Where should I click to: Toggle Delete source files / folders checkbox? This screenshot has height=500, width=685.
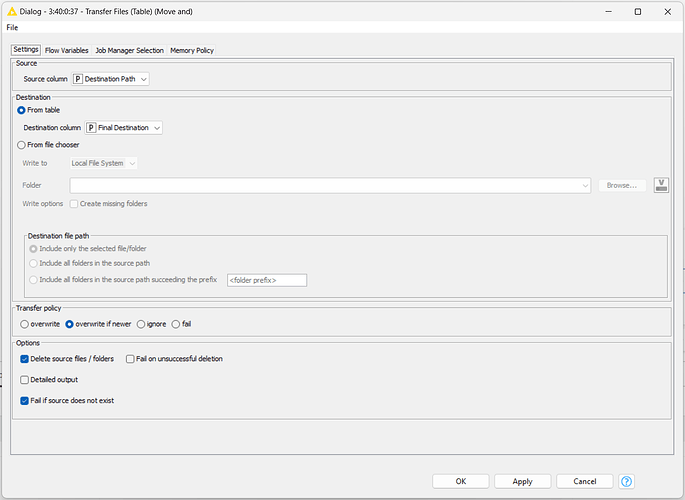pyautogui.click(x=25, y=358)
